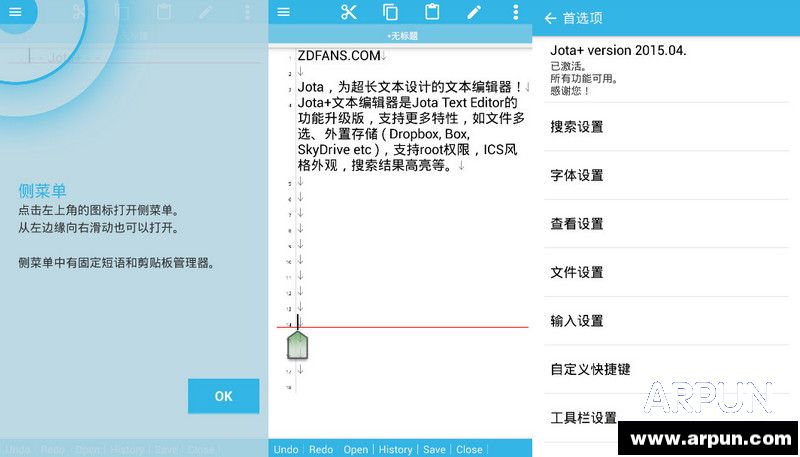Tap the clipboard paste icon in the editor toolbar
The width and height of the screenshot is (800, 457).
[432, 12]
